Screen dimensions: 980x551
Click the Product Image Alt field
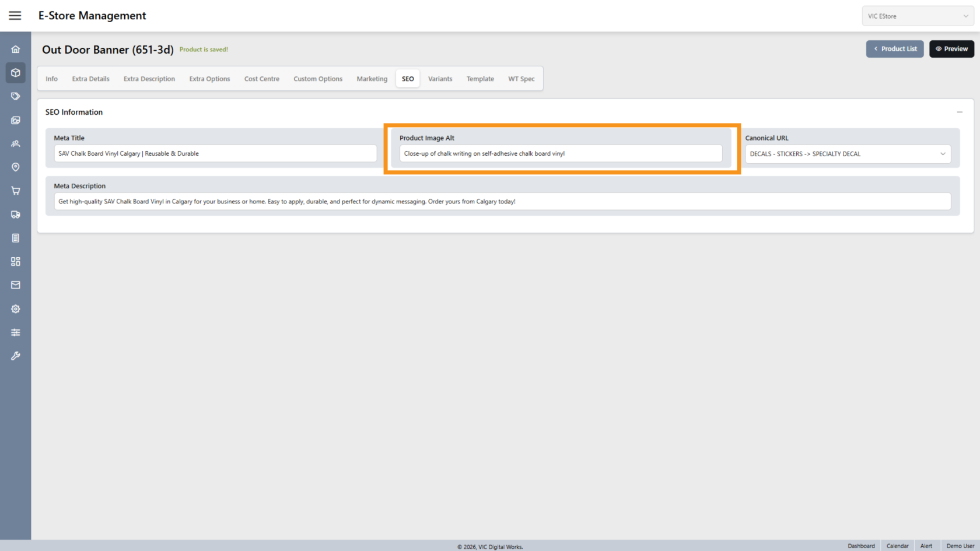561,154
